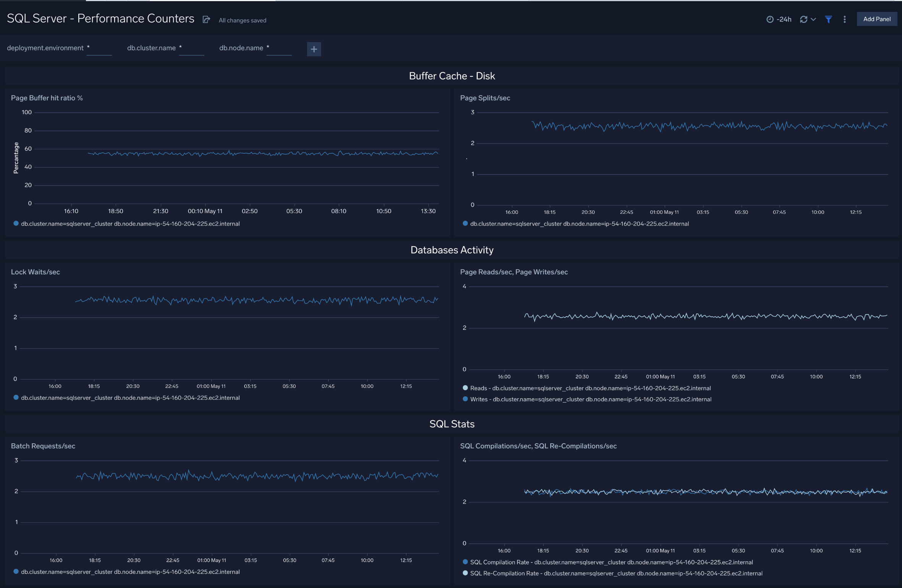The height and width of the screenshot is (588, 902).
Task: Expand the auto-refresh interval chevron
Action: pyautogui.click(x=813, y=19)
